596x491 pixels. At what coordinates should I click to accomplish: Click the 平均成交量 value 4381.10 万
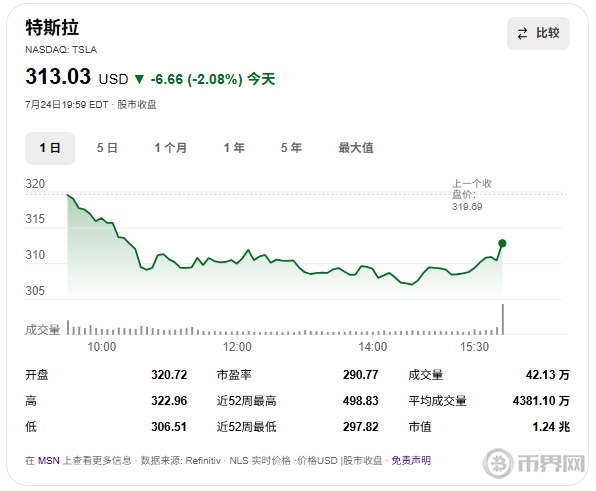541,401
